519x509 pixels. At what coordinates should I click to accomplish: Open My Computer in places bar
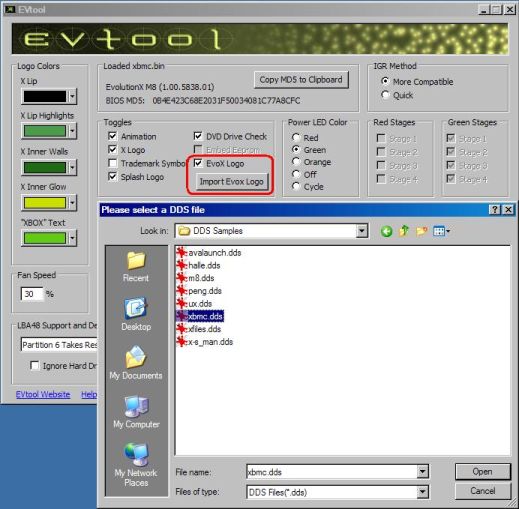pyautogui.click(x=136, y=412)
